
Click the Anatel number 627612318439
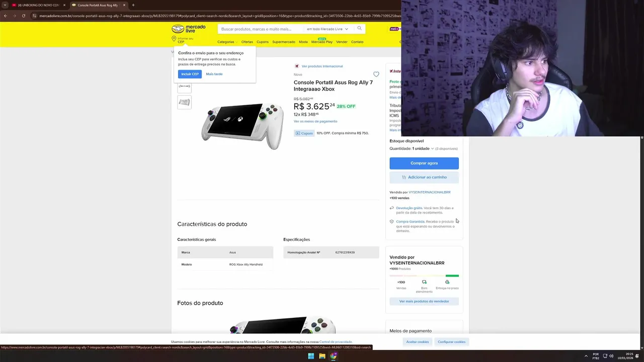345,252
